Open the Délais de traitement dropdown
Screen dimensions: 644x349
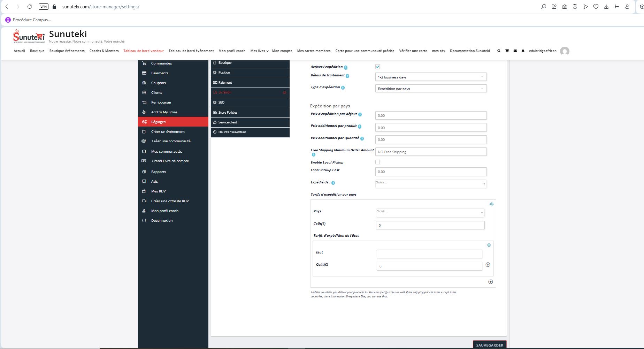431,77
